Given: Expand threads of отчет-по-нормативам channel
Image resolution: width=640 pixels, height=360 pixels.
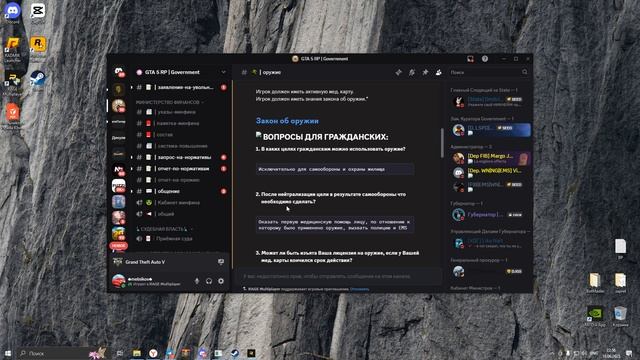Looking at the screenshot, I should coord(131,169).
